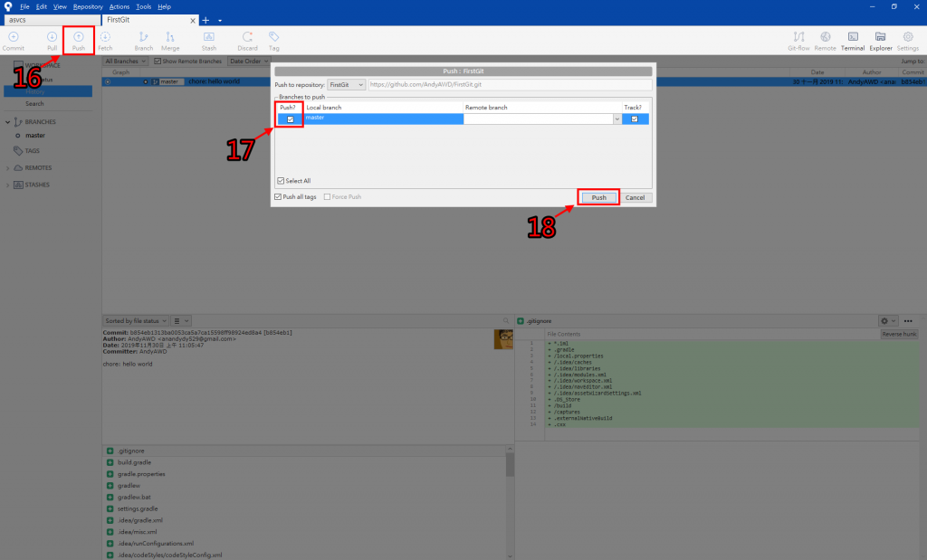Open the Date Order dropdown
This screenshot has width=927, height=560.
(x=248, y=61)
